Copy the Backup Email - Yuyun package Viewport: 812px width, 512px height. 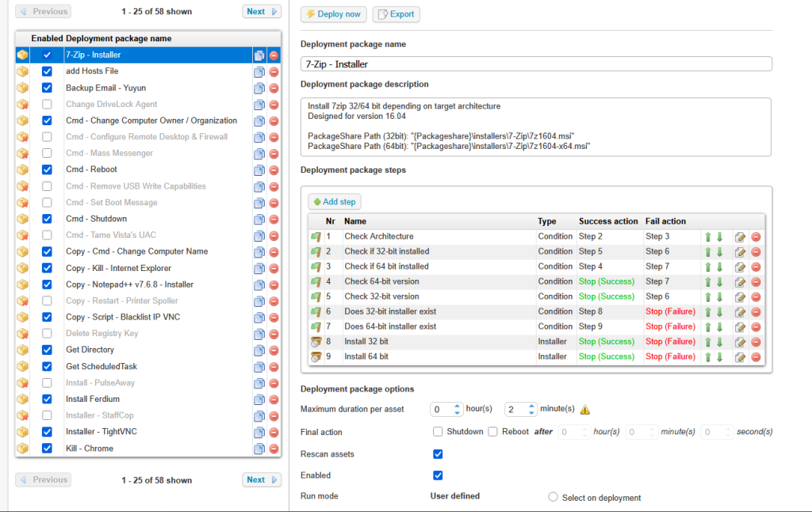259,89
